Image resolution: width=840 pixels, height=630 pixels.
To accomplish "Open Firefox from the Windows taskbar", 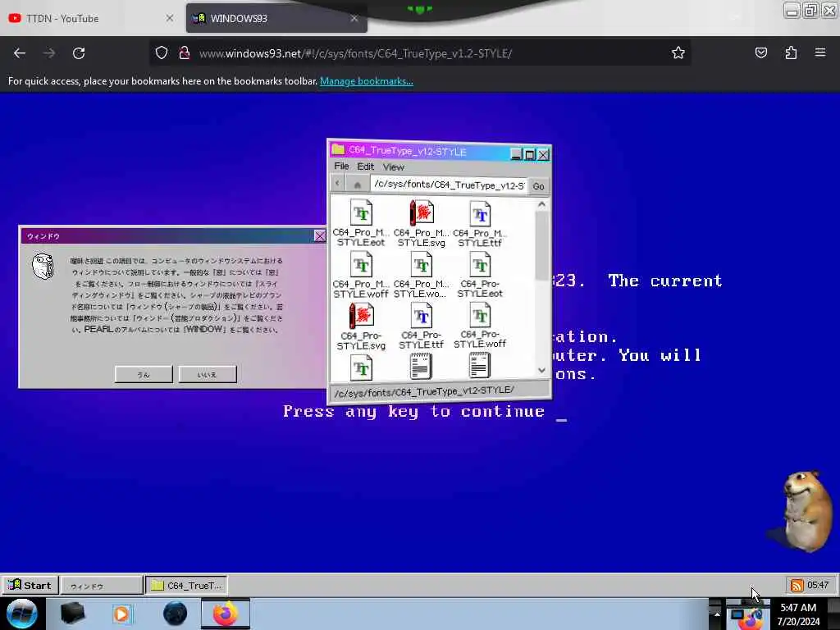I will 226,614.
